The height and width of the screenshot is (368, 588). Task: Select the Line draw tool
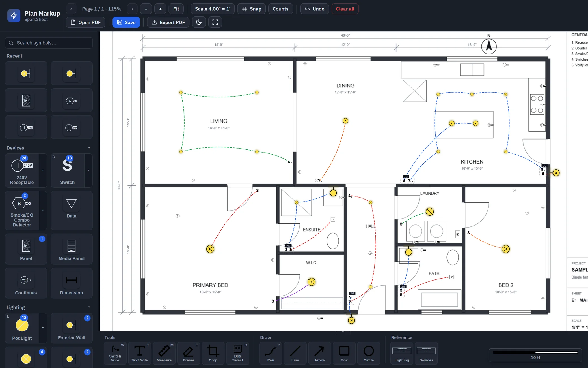pos(295,353)
